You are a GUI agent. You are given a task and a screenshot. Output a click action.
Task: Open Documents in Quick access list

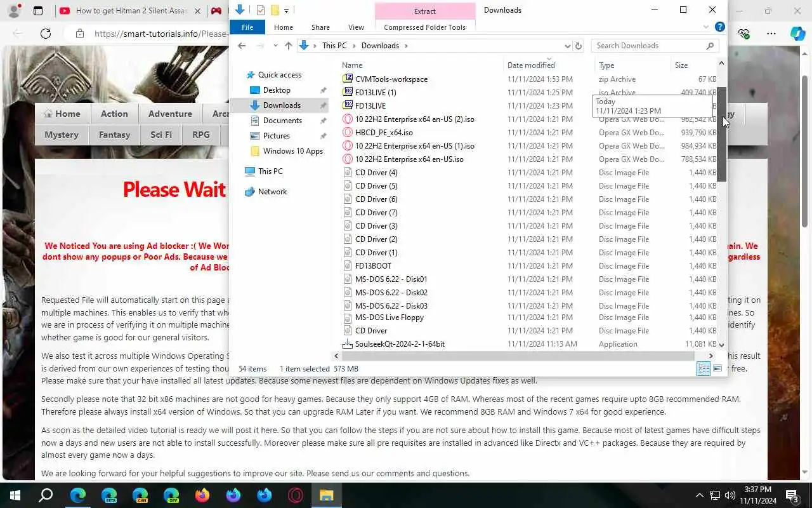click(282, 121)
